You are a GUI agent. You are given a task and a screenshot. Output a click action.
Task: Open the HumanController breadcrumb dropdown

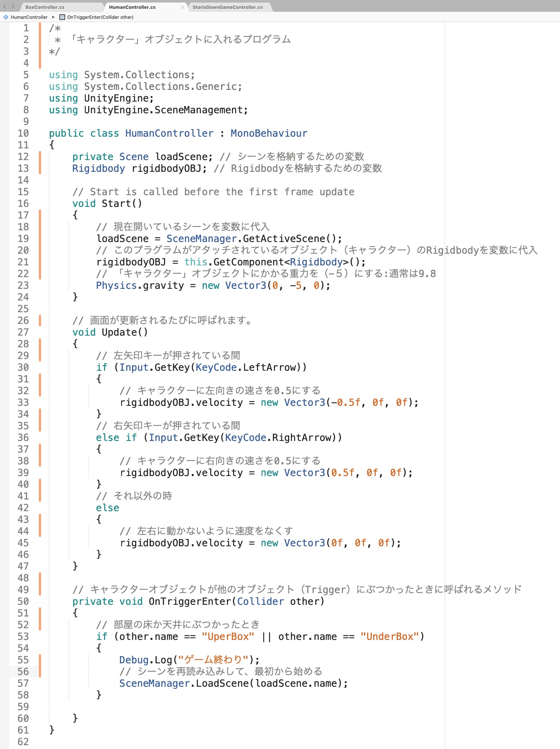(29, 17)
